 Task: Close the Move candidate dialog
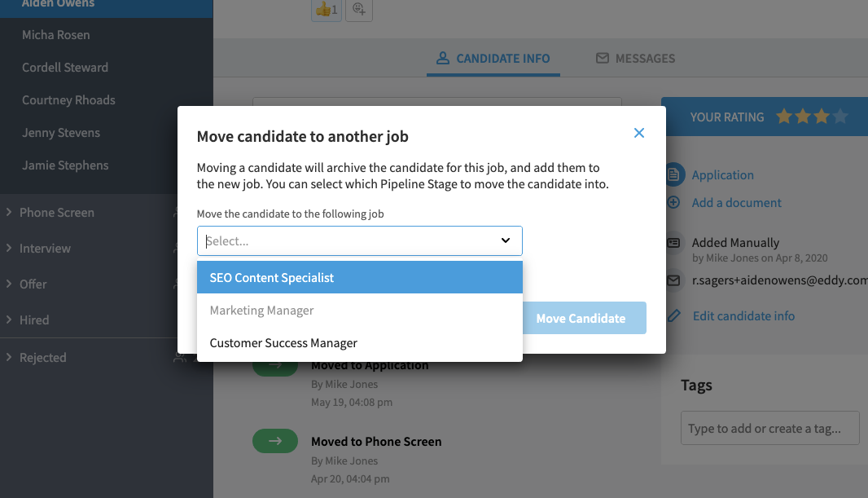pyautogui.click(x=639, y=133)
